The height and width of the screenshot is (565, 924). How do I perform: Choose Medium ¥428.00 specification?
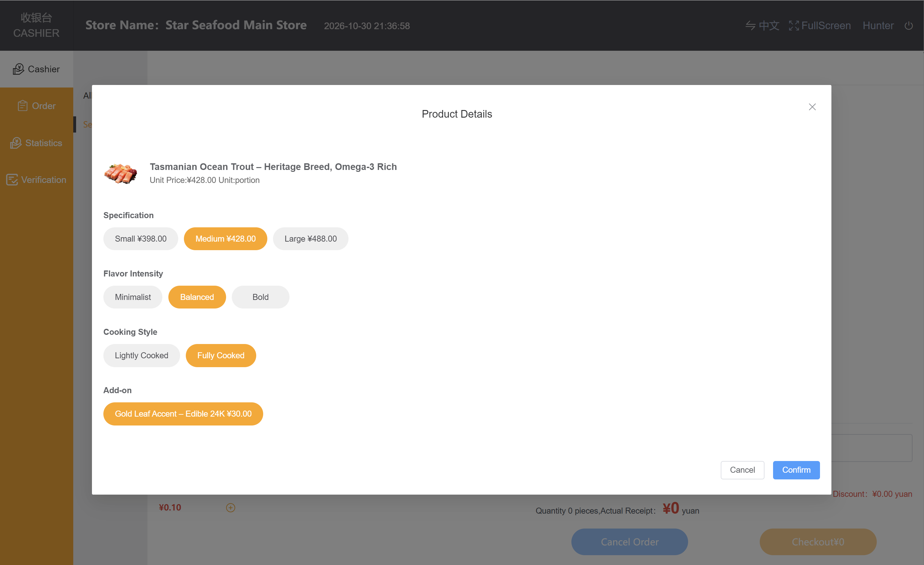225,239
